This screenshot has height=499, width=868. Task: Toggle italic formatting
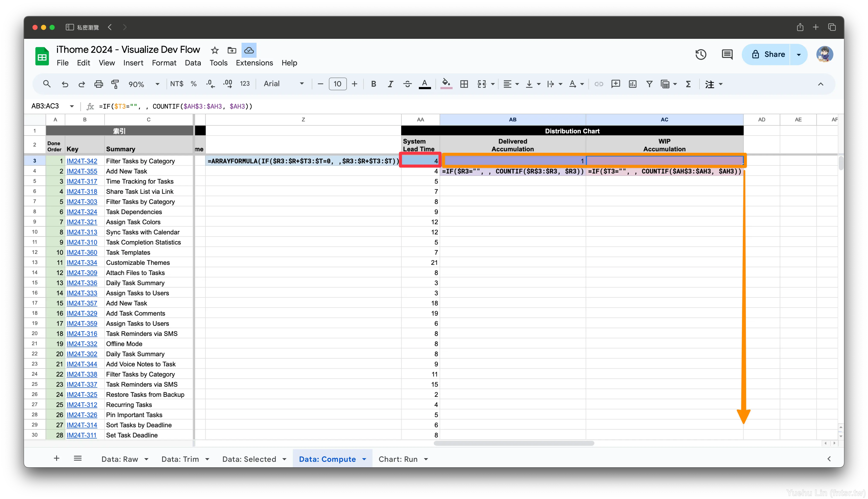click(390, 84)
